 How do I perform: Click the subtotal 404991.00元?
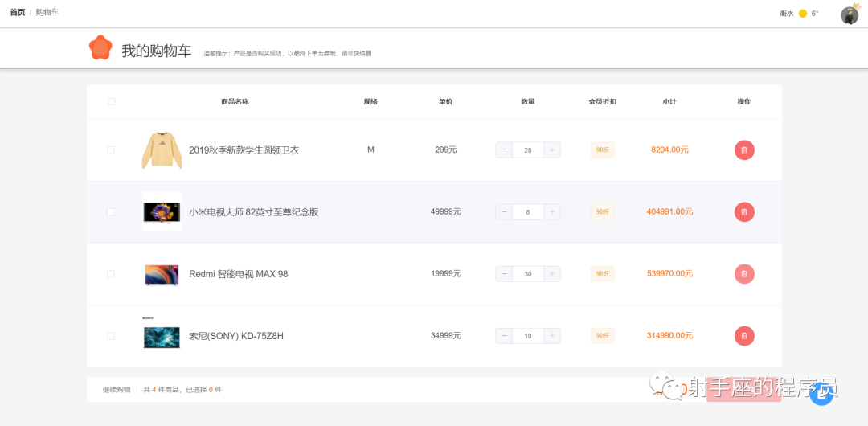(669, 211)
